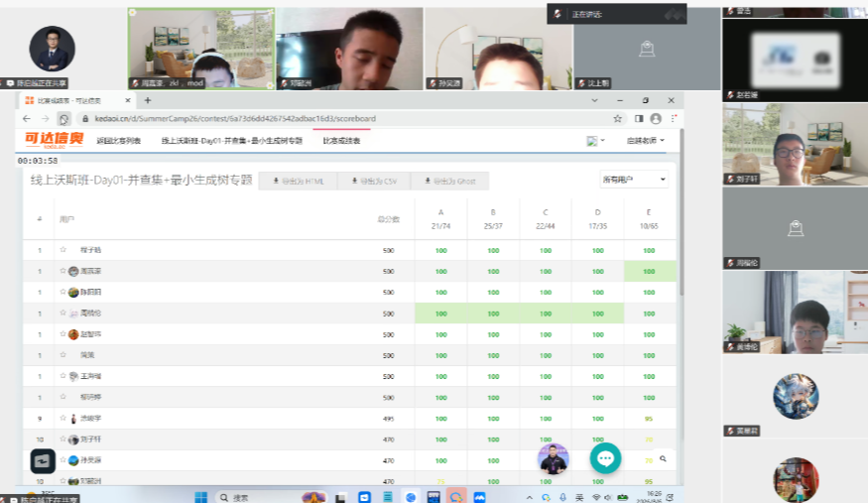Select the 比赛成绩表 navigation tab
The height and width of the screenshot is (503, 868).
341,141
